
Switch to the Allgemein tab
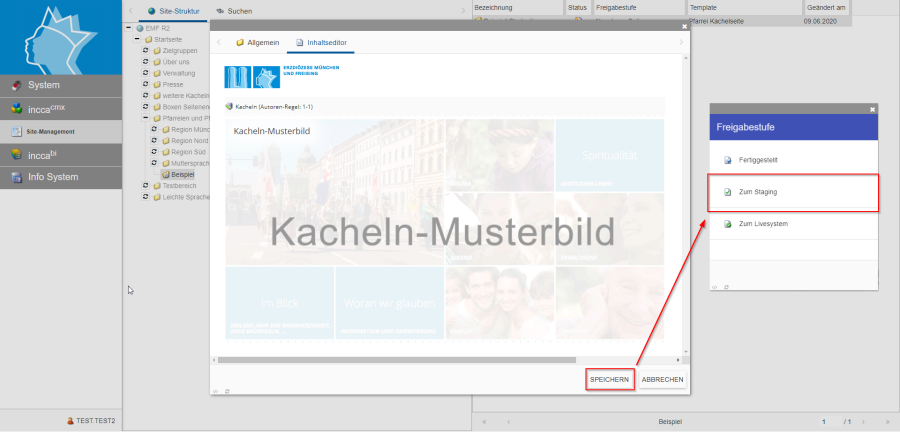click(x=256, y=43)
